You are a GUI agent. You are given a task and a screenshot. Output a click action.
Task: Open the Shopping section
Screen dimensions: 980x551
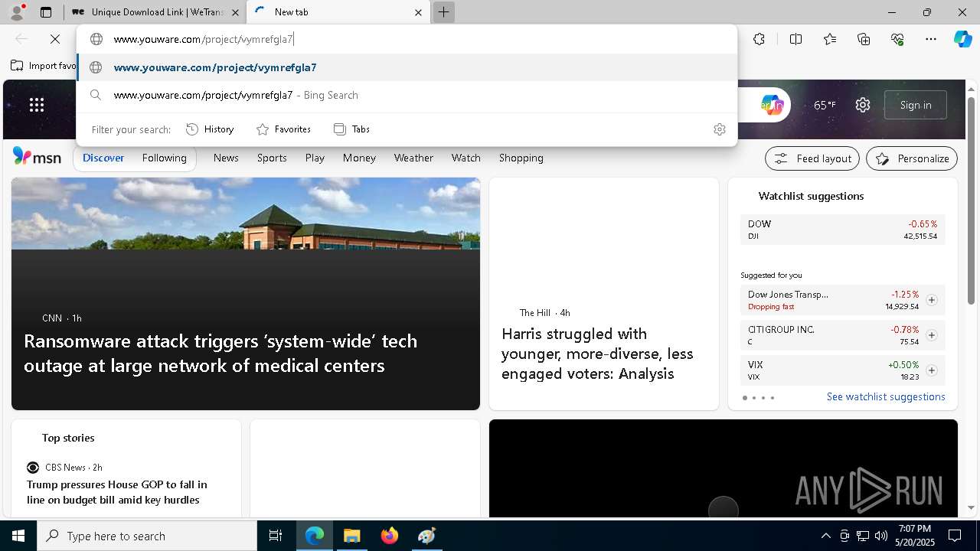pyautogui.click(x=521, y=158)
